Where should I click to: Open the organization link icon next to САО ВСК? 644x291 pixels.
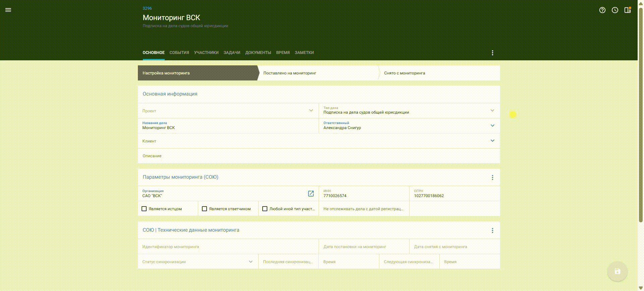pos(311,193)
